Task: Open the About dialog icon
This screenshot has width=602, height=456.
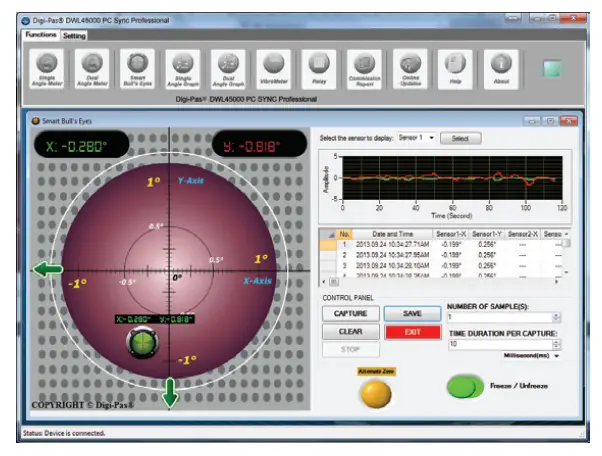Action: [501, 69]
